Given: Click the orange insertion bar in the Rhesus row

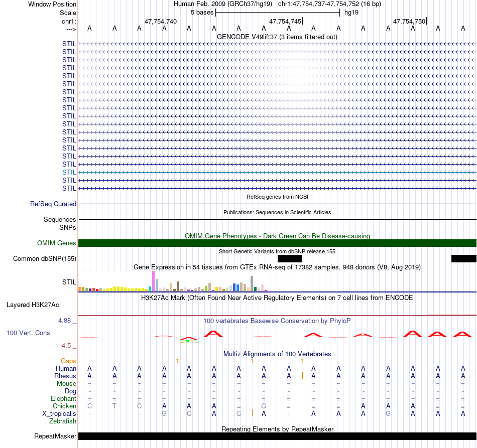Looking at the screenshot, I should [302, 375].
